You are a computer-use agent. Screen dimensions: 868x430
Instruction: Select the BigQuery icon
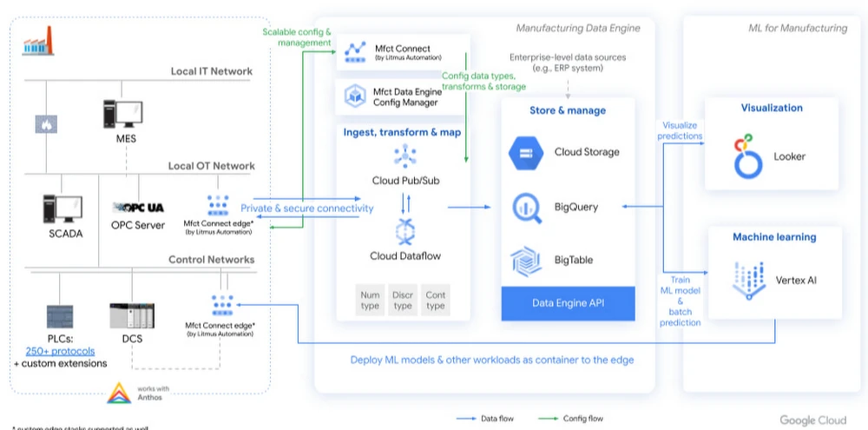click(526, 207)
